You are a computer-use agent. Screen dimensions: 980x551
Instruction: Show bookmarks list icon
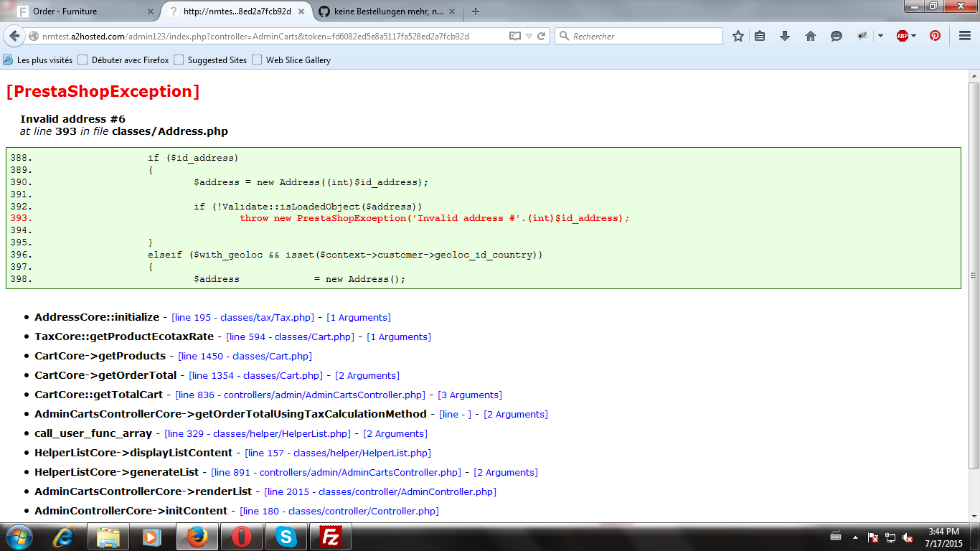tap(760, 36)
